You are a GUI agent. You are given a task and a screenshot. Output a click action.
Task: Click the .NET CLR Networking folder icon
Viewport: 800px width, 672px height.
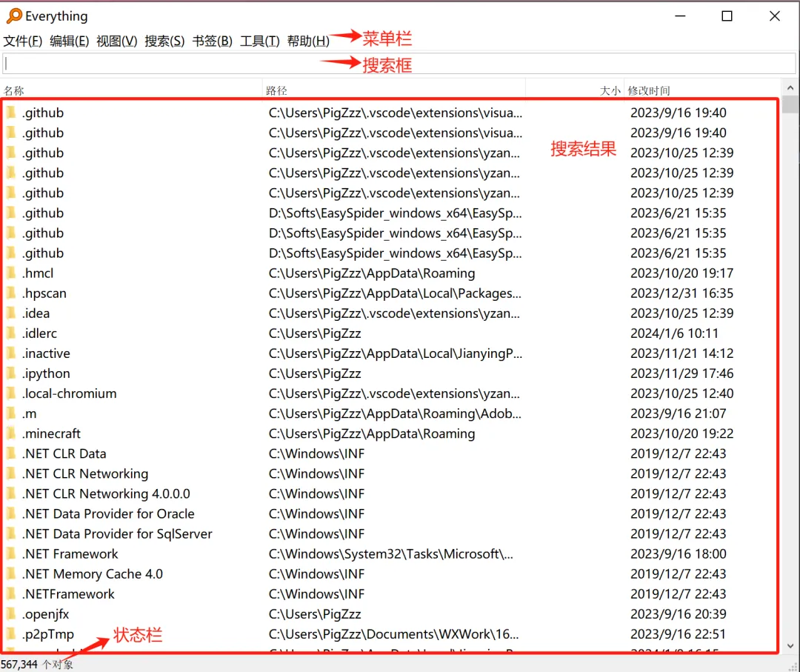point(11,473)
